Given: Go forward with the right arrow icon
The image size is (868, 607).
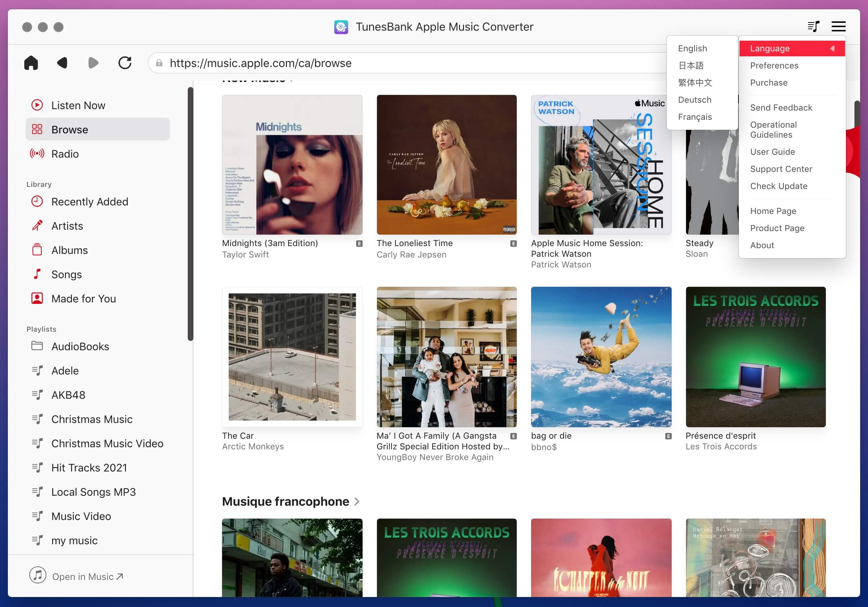Looking at the screenshot, I should 93,63.
